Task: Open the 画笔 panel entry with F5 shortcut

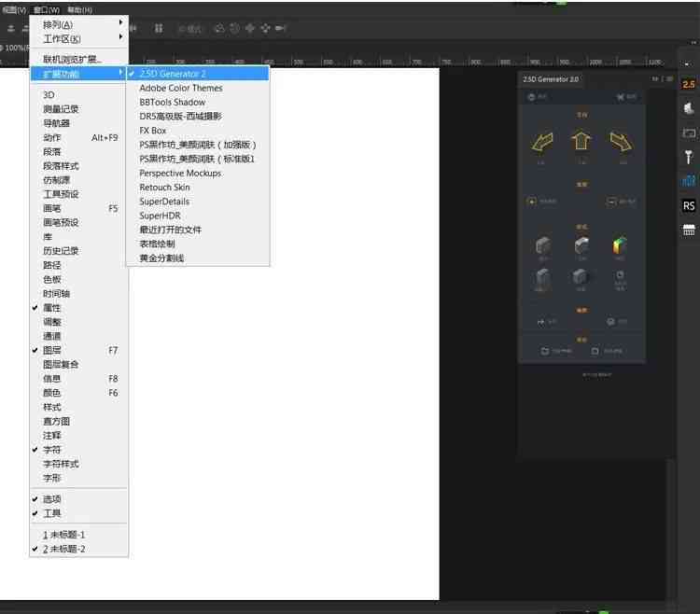Action: click(x=78, y=208)
